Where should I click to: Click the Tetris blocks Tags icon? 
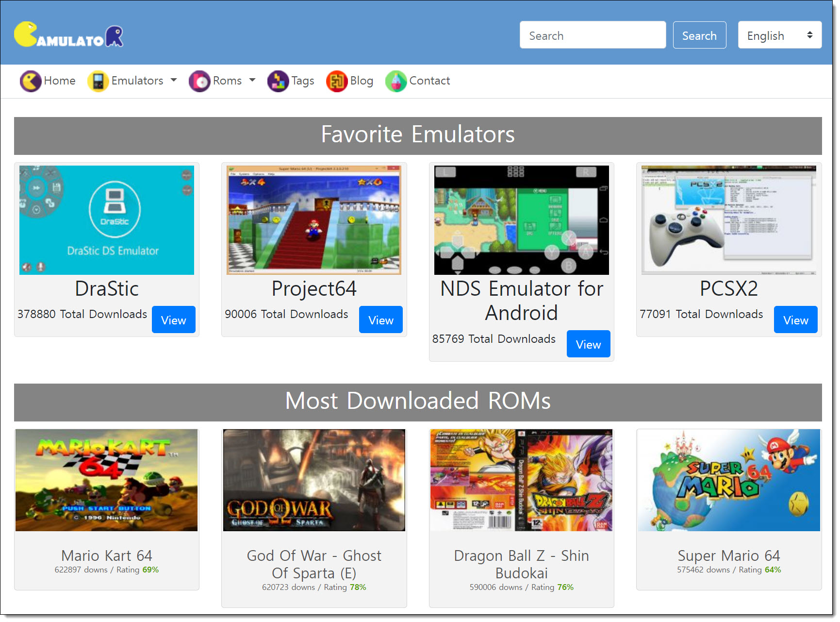click(x=278, y=81)
